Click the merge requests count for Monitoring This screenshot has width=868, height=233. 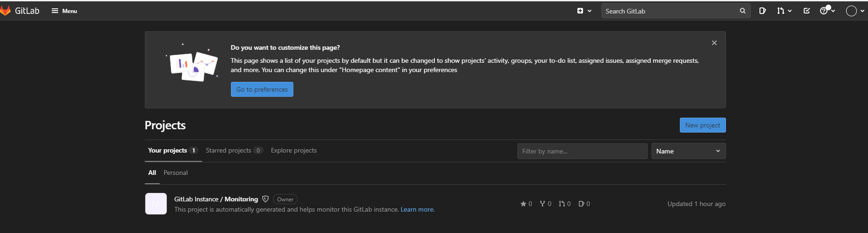(565, 204)
